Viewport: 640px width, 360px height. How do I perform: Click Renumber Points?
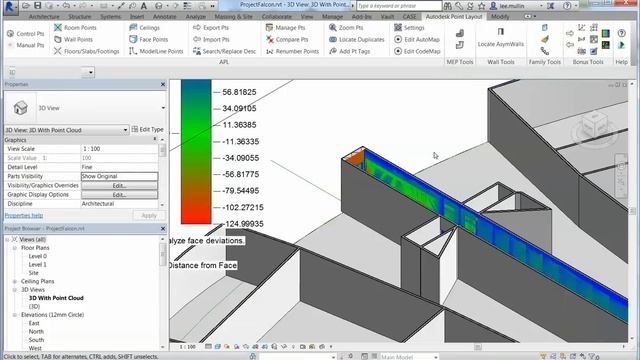click(292, 51)
